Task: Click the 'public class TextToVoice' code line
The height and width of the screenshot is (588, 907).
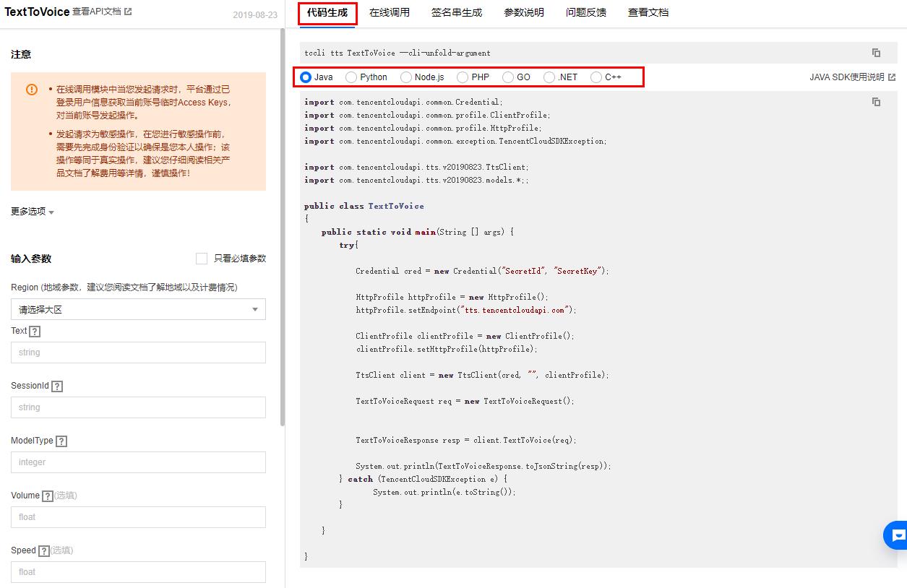Action: 364,206
